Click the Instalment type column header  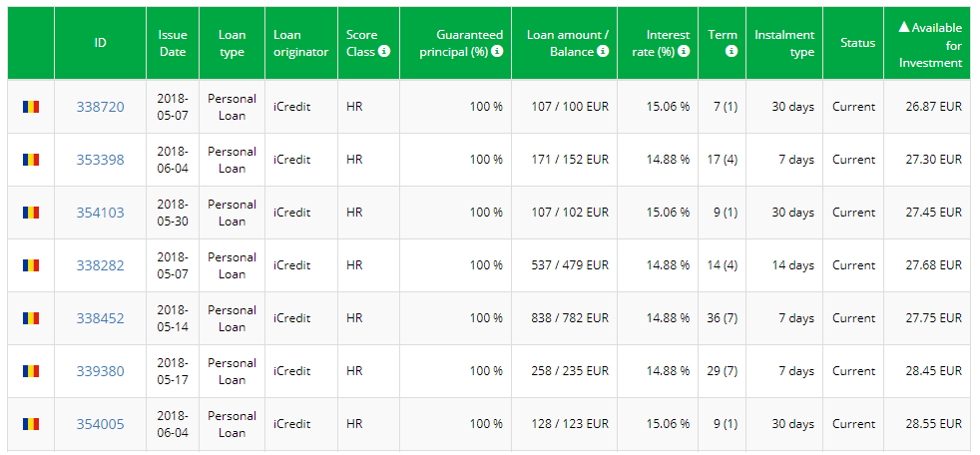[784, 44]
